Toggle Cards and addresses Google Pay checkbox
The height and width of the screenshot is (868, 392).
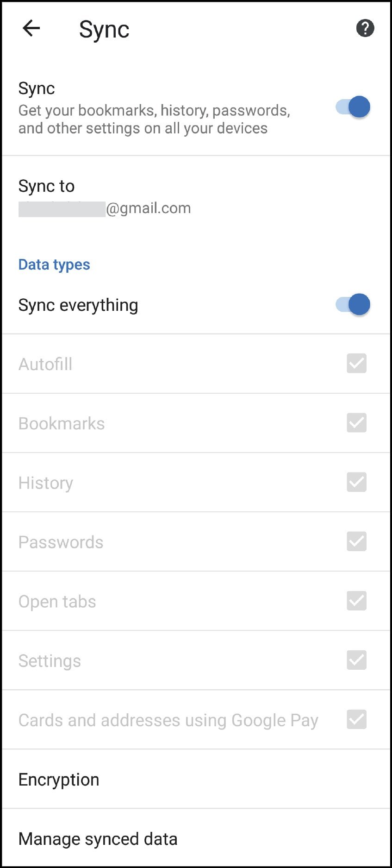356,719
